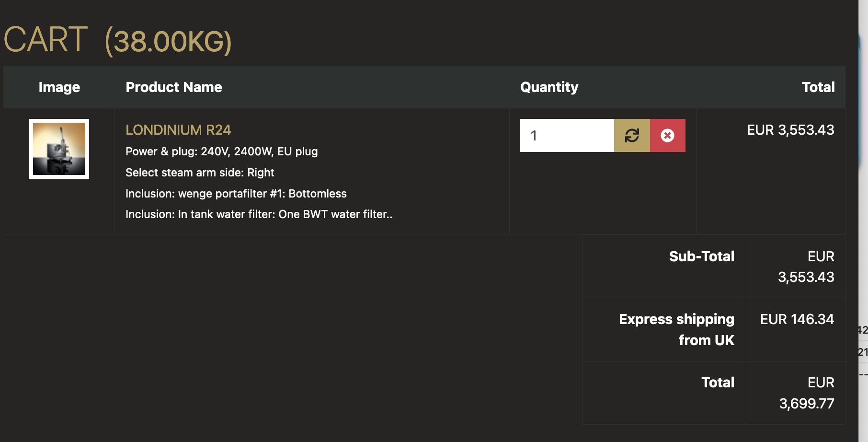This screenshot has width=868, height=442.
Task: Click the Sub-Total label
Action: pyautogui.click(x=701, y=256)
